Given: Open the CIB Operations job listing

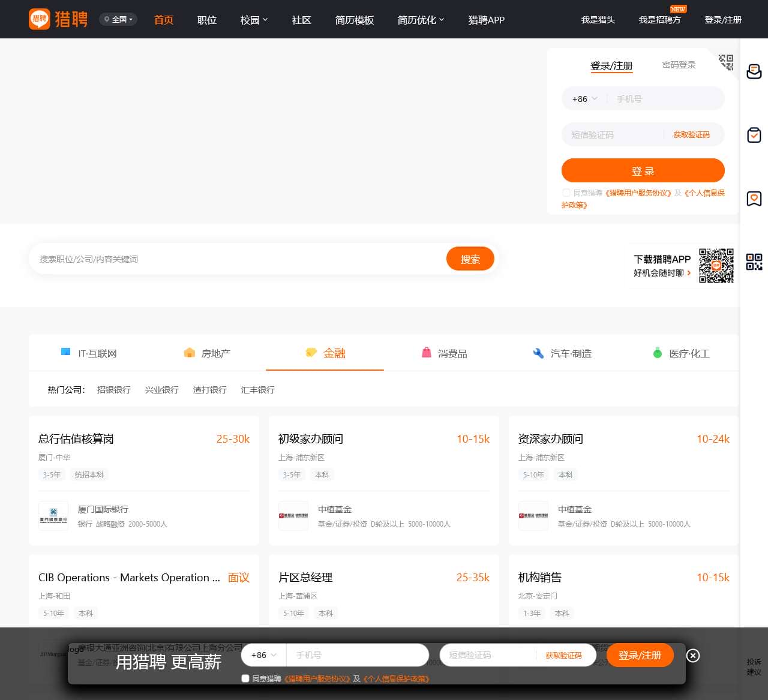Looking at the screenshot, I should [129, 578].
